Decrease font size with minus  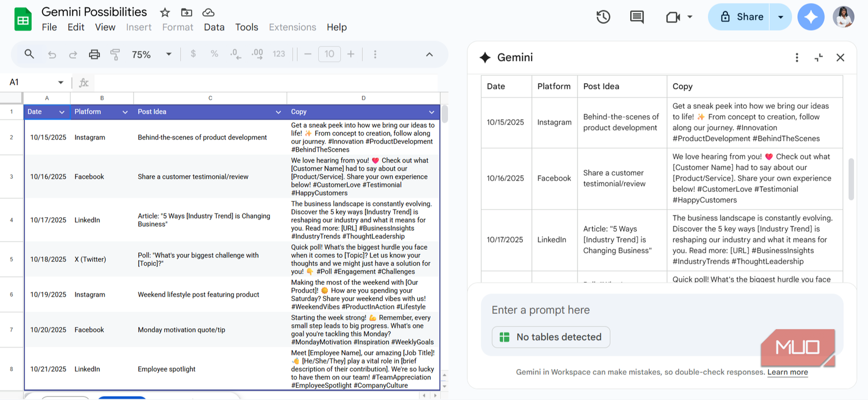[308, 54]
